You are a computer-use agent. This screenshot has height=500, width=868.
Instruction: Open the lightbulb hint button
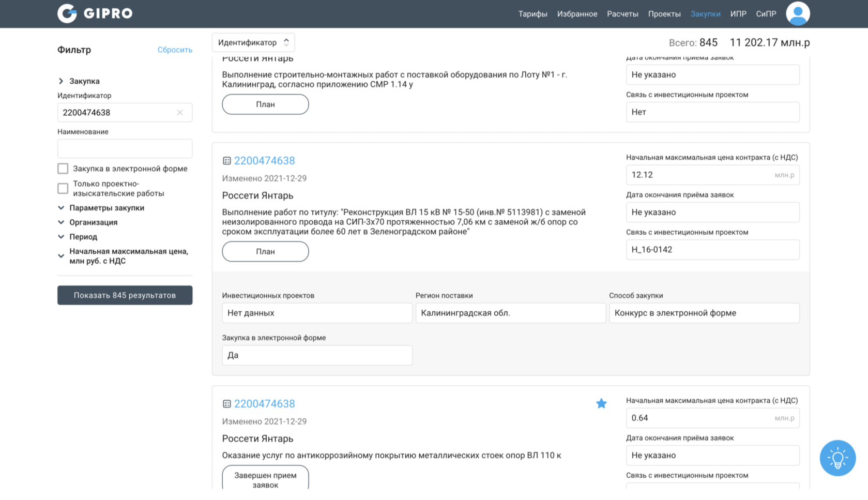point(837,458)
